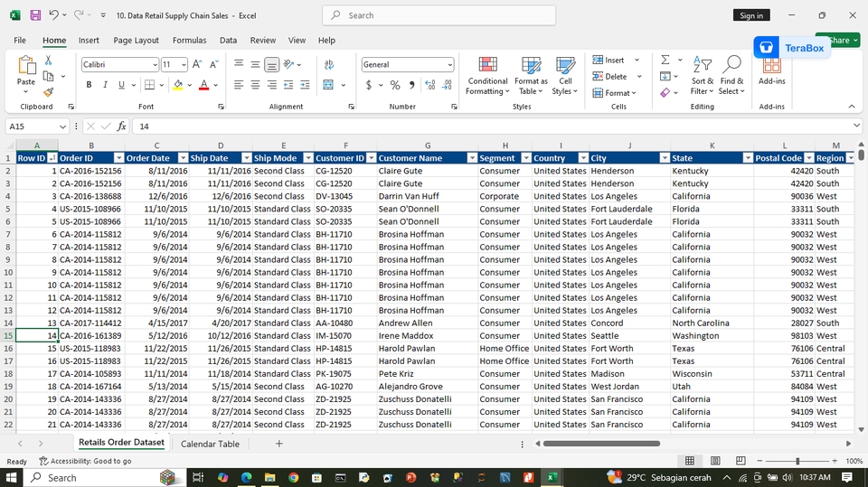
Task: Open Format as Table button
Action: [531, 76]
